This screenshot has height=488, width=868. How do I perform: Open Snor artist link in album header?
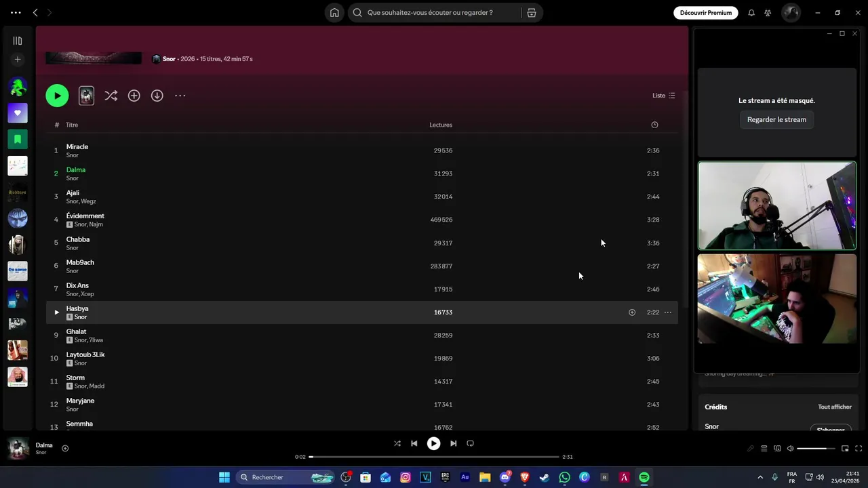(x=169, y=59)
